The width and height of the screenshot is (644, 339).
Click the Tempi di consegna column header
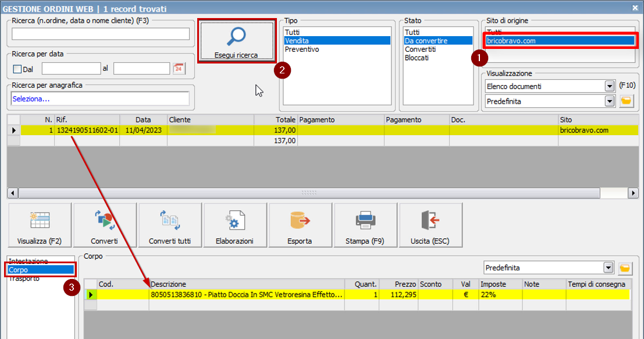click(x=597, y=284)
